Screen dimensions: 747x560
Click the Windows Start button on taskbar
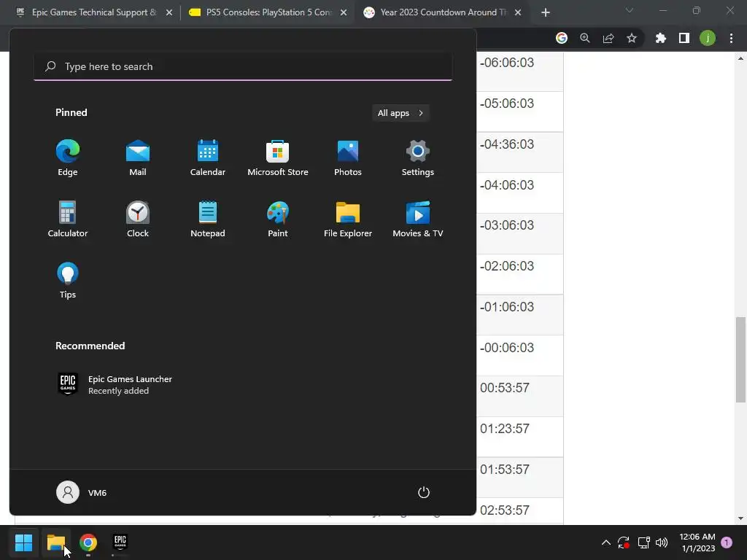click(23, 542)
